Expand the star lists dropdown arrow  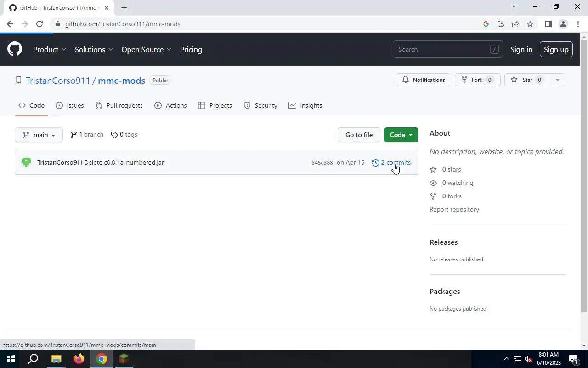[x=558, y=80]
